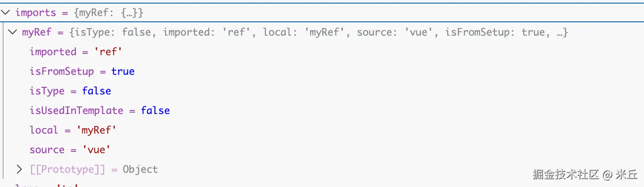
Task: Click the {myRef: {…}} value of imports
Action: tap(109, 12)
